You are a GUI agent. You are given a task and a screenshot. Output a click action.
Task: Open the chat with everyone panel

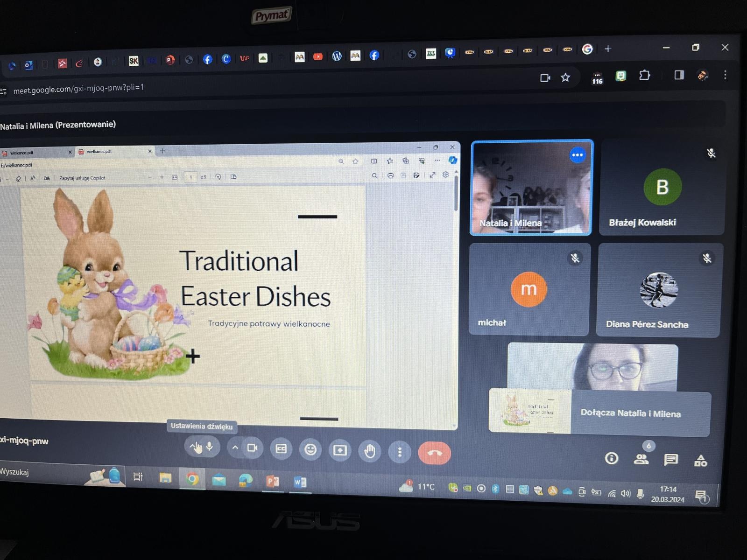(671, 460)
